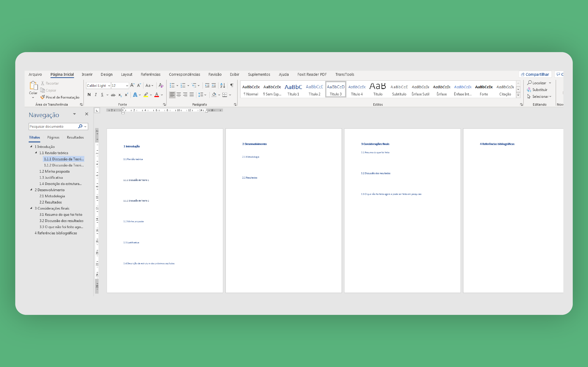
Task: Click the Colar paste icon
Action: click(33, 86)
